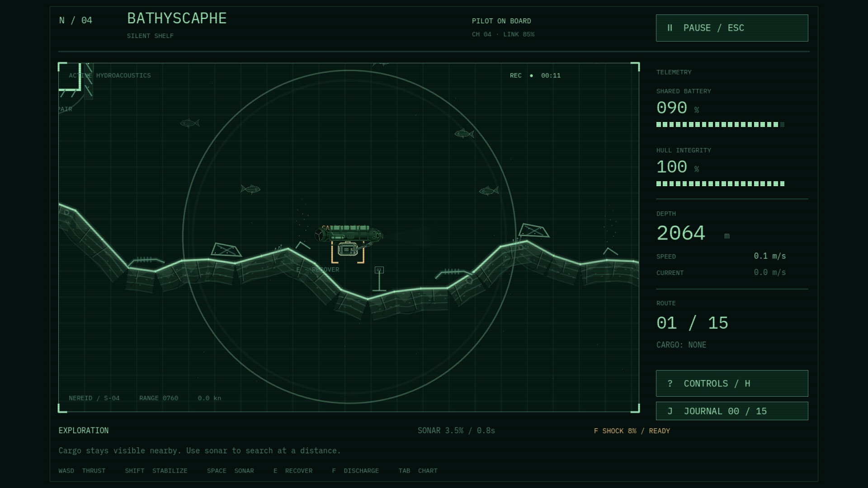This screenshot has height=488, width=868.
Task: Click the cargo crate in orange brackets
Action: [x=347, y=249]
